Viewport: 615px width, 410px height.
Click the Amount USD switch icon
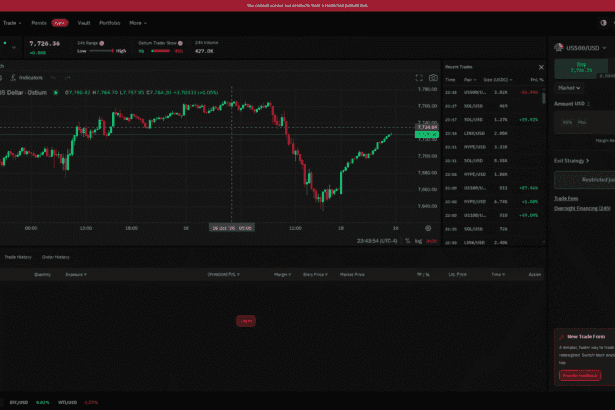coord(588,104)
